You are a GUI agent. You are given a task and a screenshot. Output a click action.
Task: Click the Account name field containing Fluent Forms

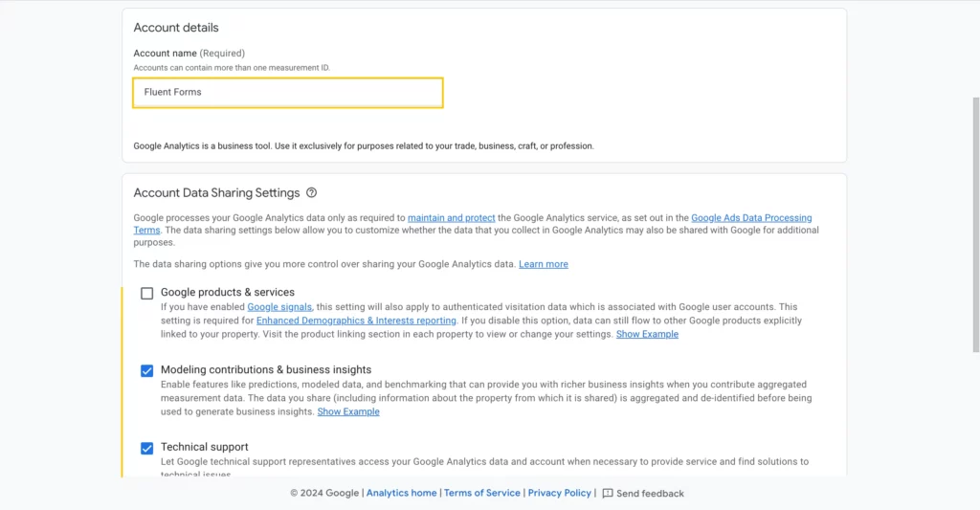287,93
